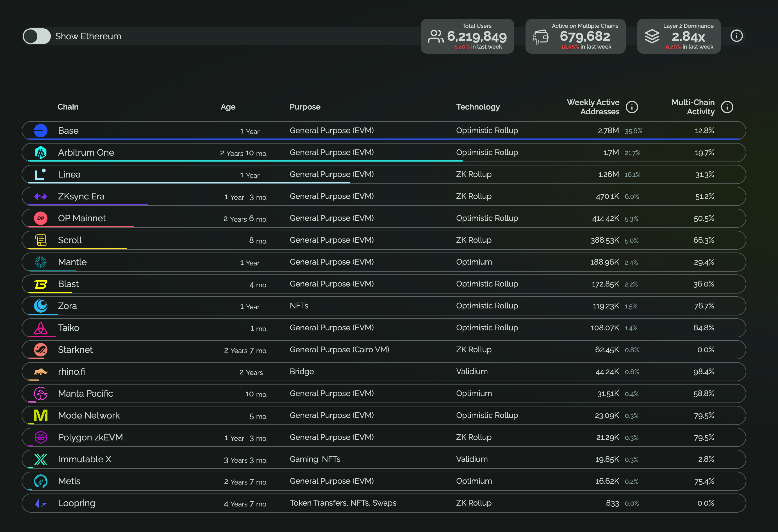
Task: Click the Manta Pacific logo
Action: (x=41, y=394)
